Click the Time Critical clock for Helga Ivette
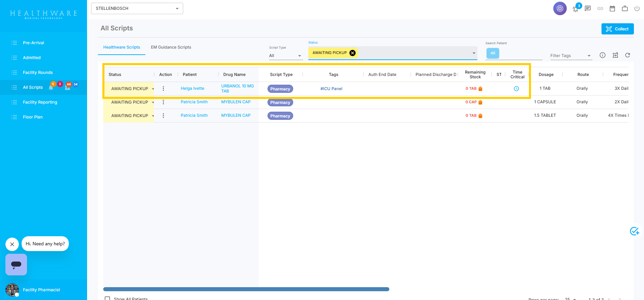 point(516,89)
